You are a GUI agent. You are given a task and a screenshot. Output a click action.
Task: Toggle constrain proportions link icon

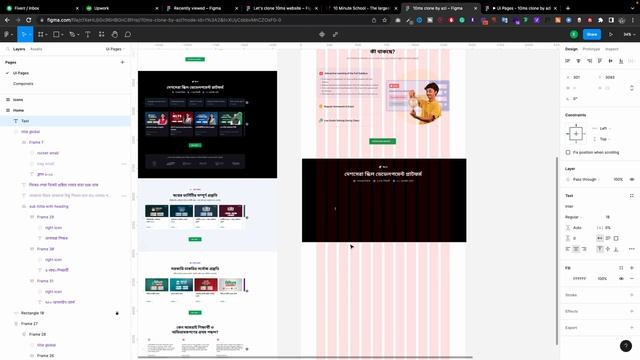[x=632, y=88]
